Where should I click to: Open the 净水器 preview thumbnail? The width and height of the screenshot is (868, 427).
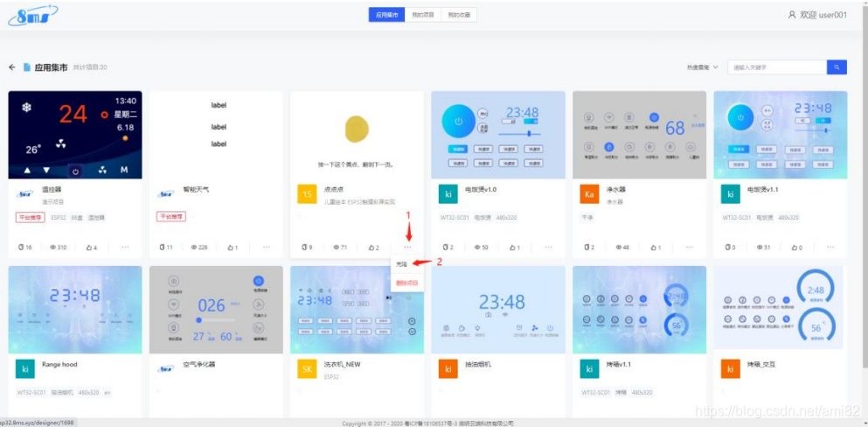tap(639, 135)
